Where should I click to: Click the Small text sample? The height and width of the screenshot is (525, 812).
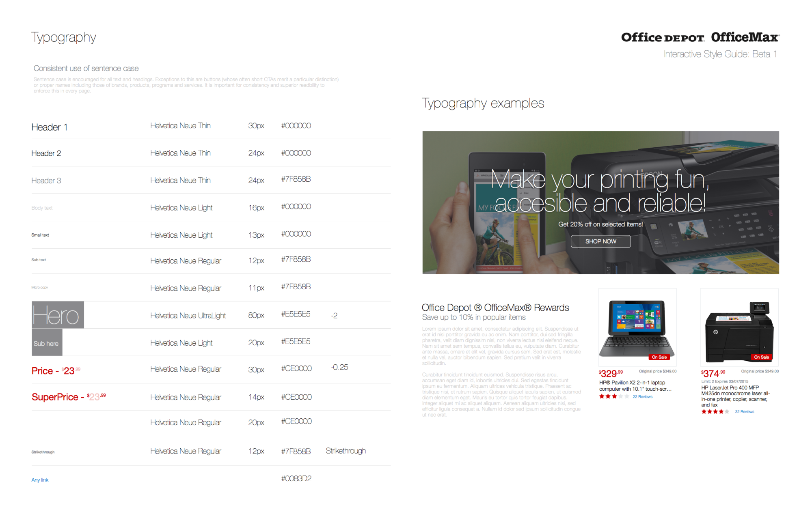click(x=40, y=235)
